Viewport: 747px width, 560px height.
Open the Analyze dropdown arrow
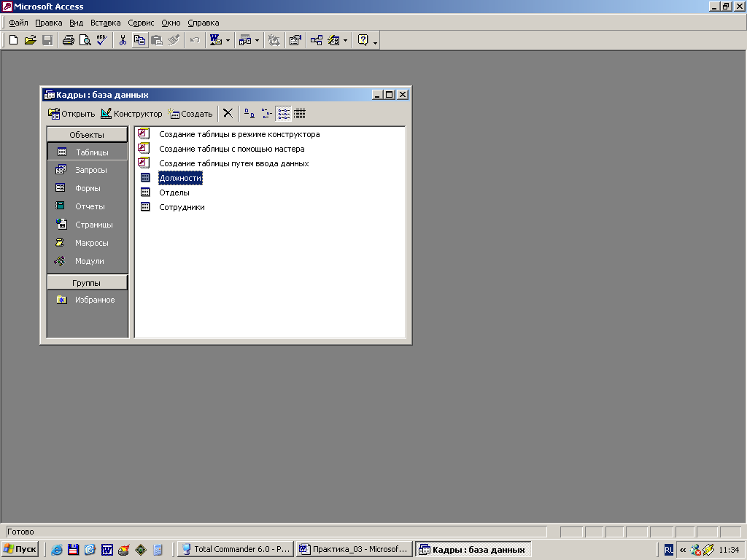(258, 41)
